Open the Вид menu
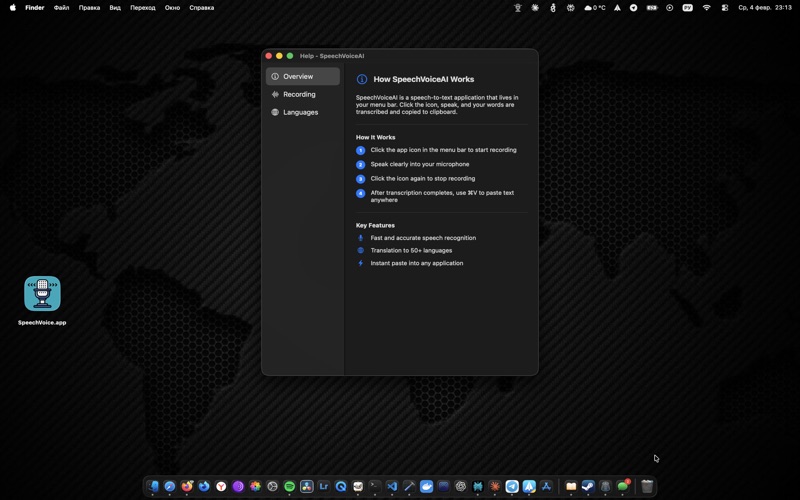 (x=115, y=8)
